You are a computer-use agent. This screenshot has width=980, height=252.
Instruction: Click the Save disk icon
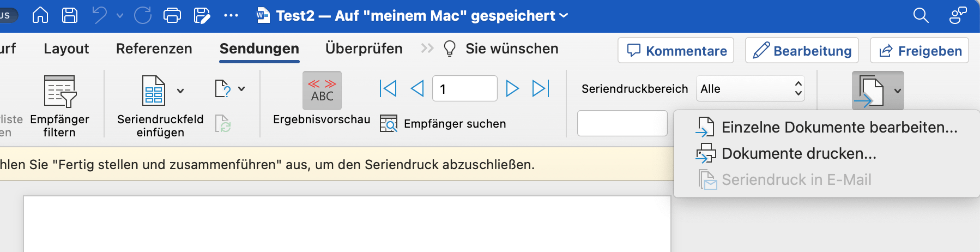click(x=70, y=15)
